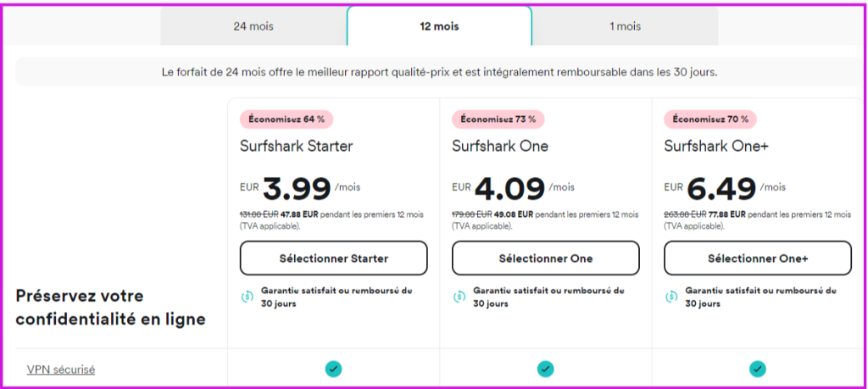Click the VPN sécurisé checkmark for Starter
Screen dimensions: 868x389
[x=333, y=369]
